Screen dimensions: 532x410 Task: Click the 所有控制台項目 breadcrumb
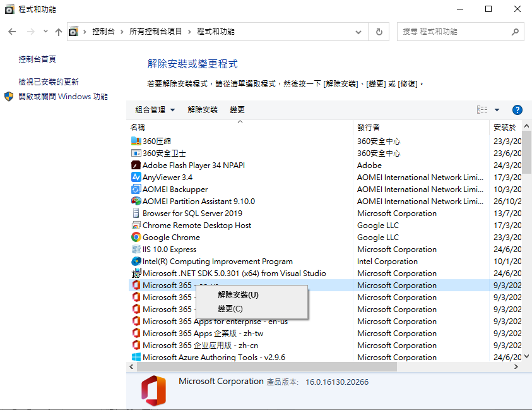point(155,32)
